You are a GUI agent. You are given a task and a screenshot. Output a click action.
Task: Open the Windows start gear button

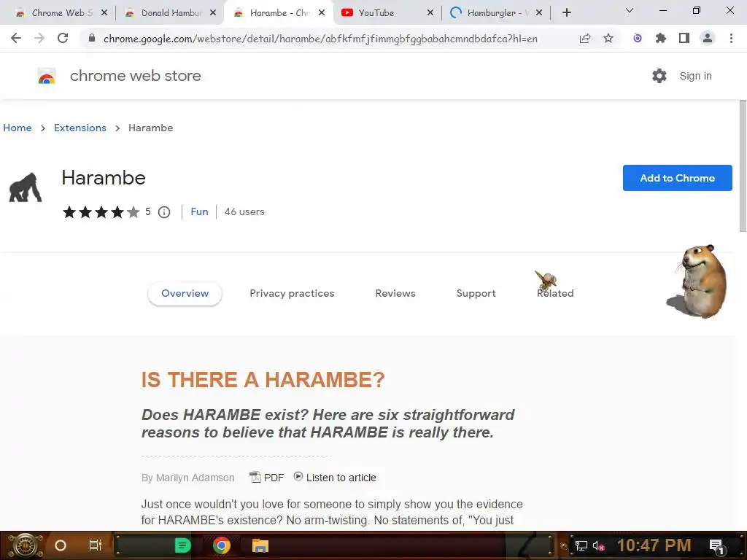tap(25, 545)
